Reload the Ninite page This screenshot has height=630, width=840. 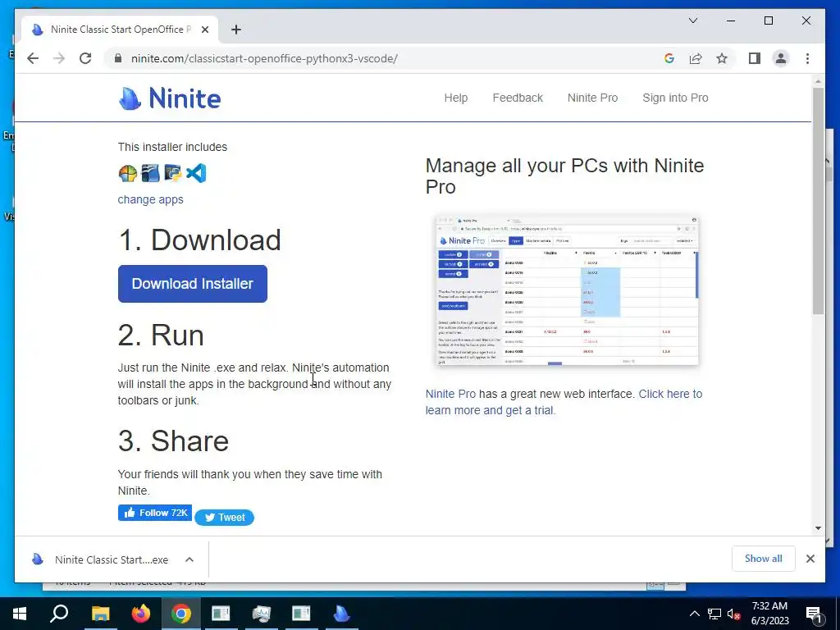pos(85,58)
